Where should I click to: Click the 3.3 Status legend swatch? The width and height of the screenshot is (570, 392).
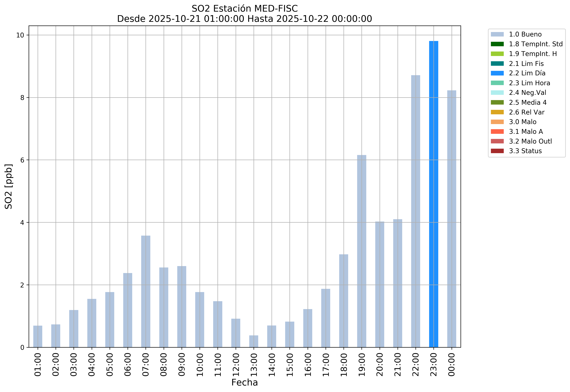pyautogui.click(x=497, y=151)
